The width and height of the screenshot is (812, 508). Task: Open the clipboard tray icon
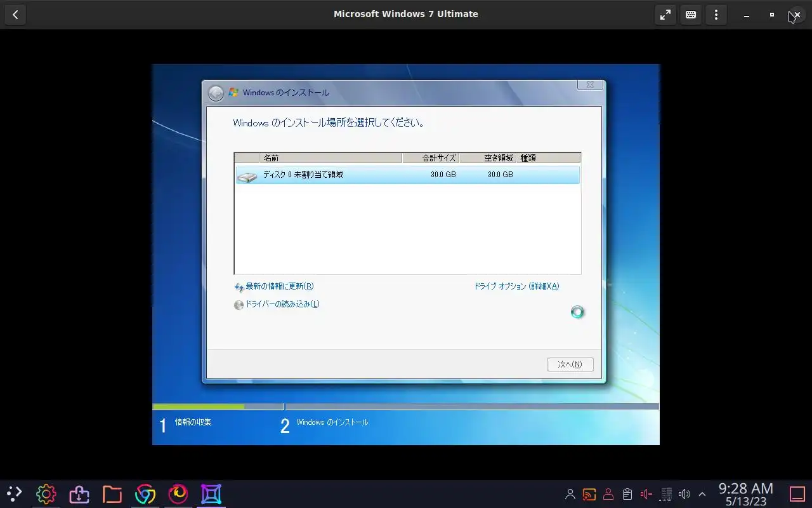[x=627, y=494]
